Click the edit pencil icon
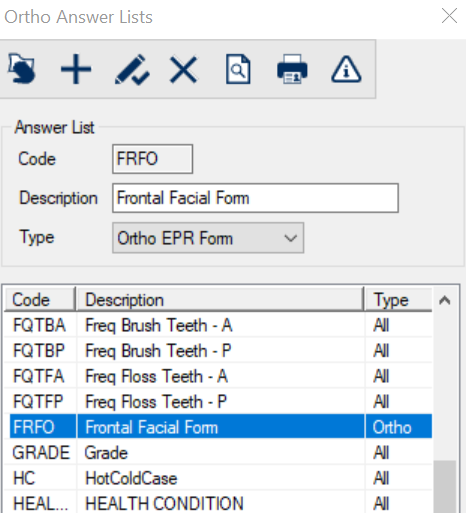Image resolution: width=466 pixels, height=513 pixels. tap(132, 70)
